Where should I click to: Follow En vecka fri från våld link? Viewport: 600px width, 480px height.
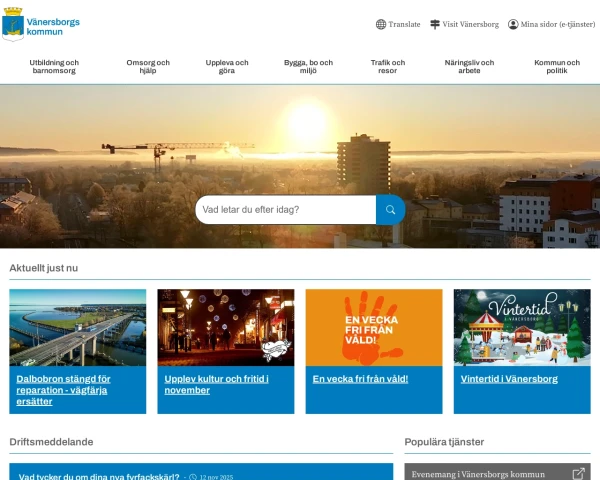[x=361, y=379]
